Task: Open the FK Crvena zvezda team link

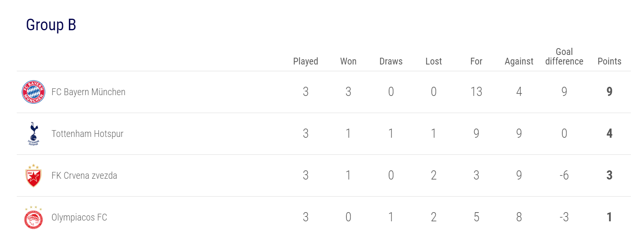Action: click(x=84, y=176)
